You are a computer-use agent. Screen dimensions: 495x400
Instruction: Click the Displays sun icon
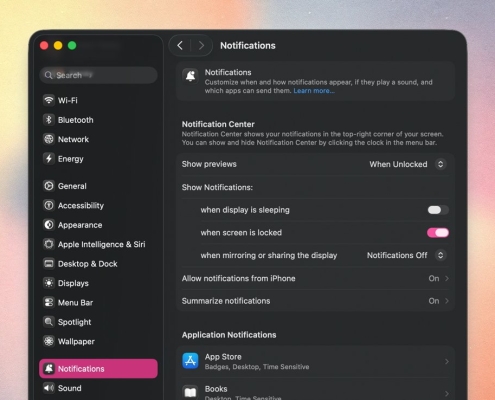(x=49, y=283)
